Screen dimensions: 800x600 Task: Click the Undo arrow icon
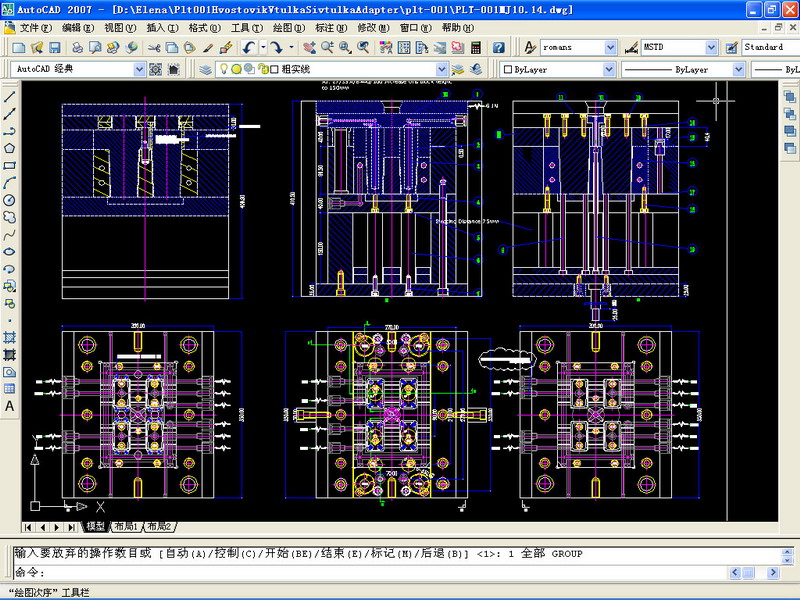pyautogui.click(x=249, y=47)
